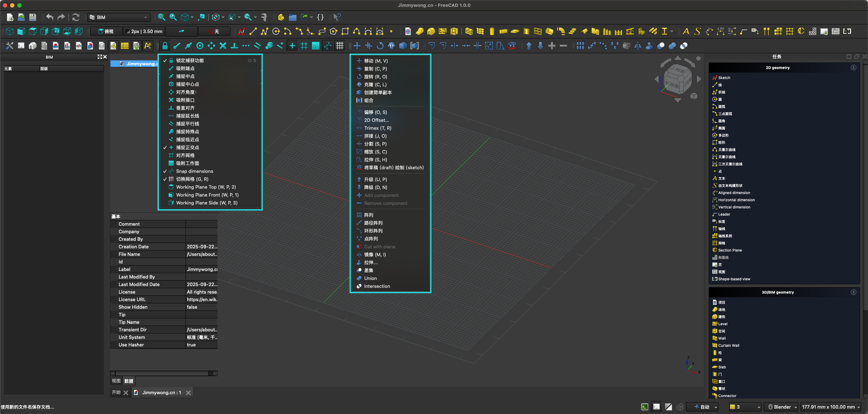
Task: Click the Save document icon
Action: pos(33,17)
